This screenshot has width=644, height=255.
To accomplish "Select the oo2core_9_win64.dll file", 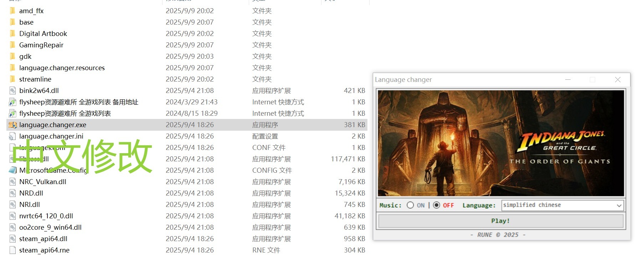I will [50, 228].
